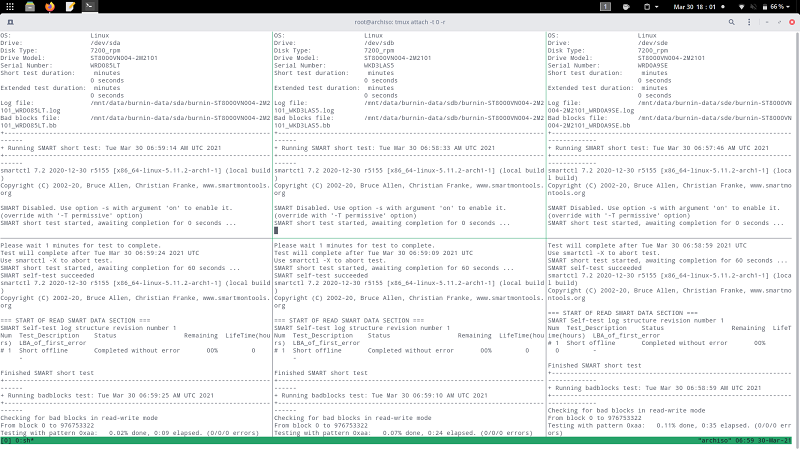This screenshot has height=450, width=800.
Task: Click the cursor in the /dev/sdb pane
Action: point(277,230)
